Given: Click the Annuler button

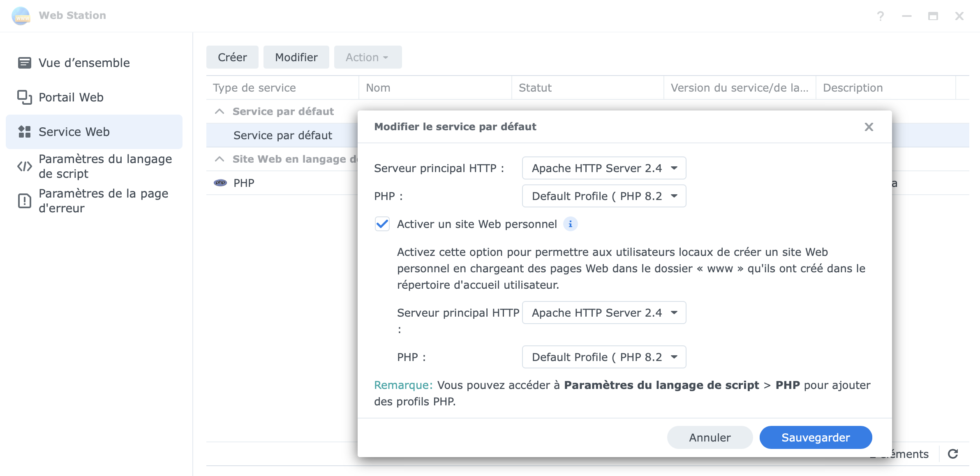Looking at the screenshot, I should tap(710, 437).
